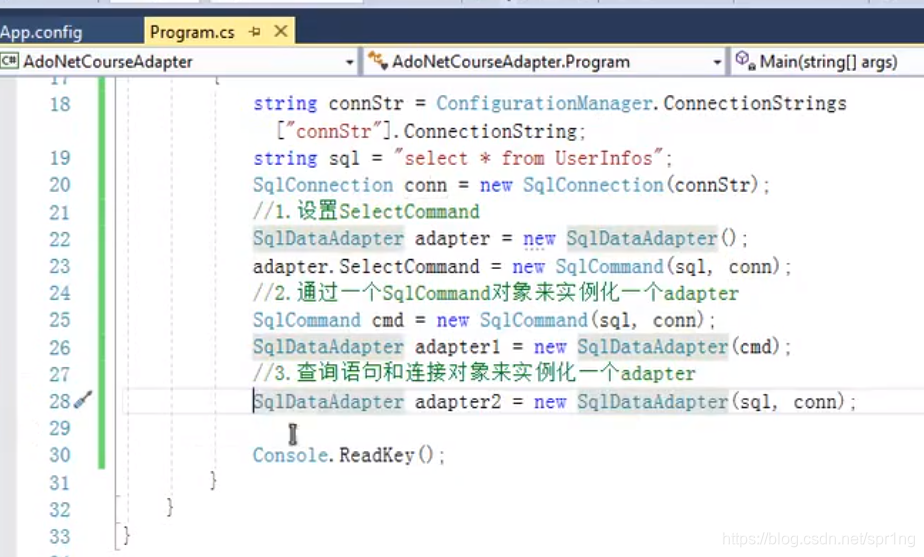Click line number 30 in the margin

[x=60, y=455]
